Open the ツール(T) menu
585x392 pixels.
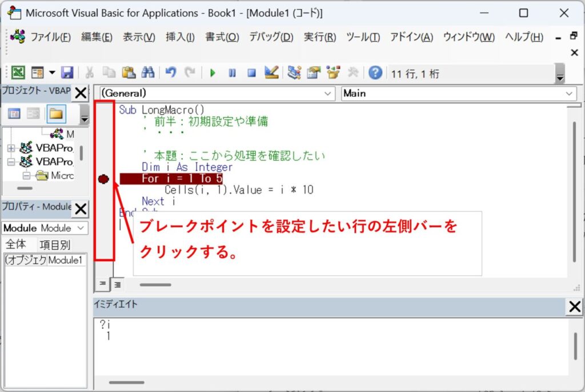363,37
